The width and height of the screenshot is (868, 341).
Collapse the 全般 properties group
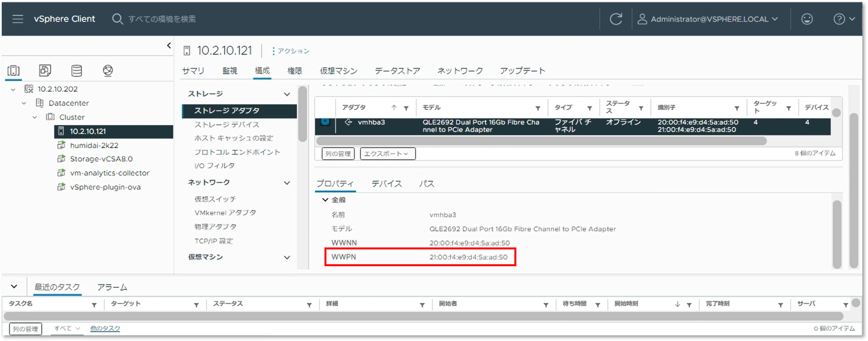(x=325, y=200)
